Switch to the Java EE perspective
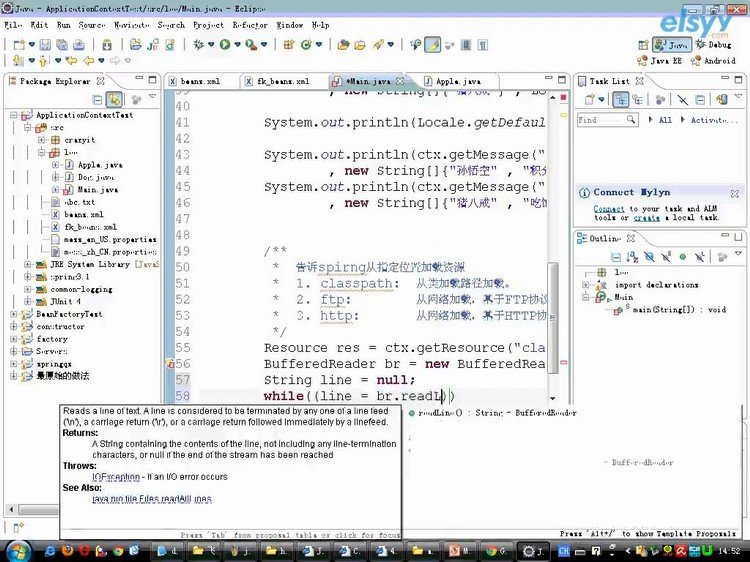The height and width of the screenshot is (562, 750). coord(660,61)
